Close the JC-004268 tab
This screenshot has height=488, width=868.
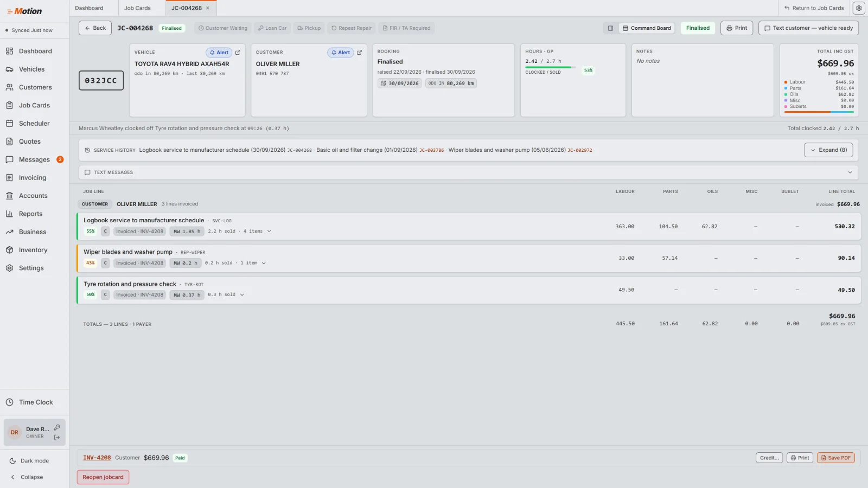pos(208,8)
